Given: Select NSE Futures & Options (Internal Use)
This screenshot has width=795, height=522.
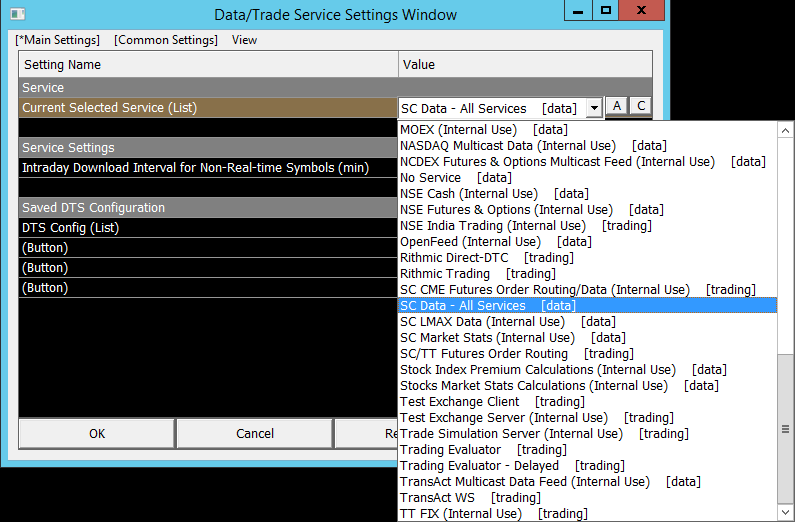Looking at the screenshot, I should coord(588,210).
